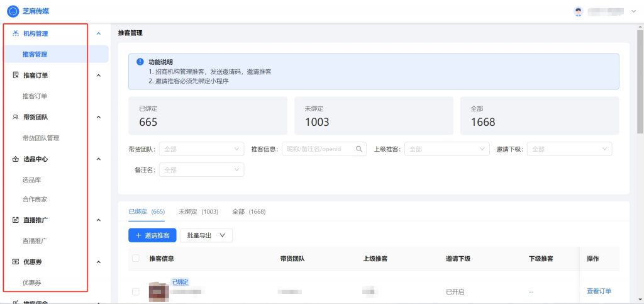This screenshot has width=644, height=304.
Task: Open 推客管理 in the sidebar
Action: pyautogui.click(x=56, y=54)
